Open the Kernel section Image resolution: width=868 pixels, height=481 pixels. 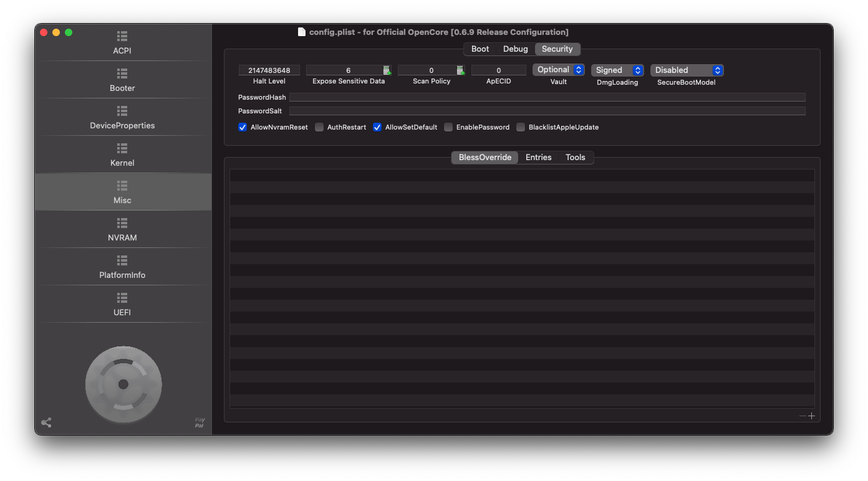[x=122, y=155]
